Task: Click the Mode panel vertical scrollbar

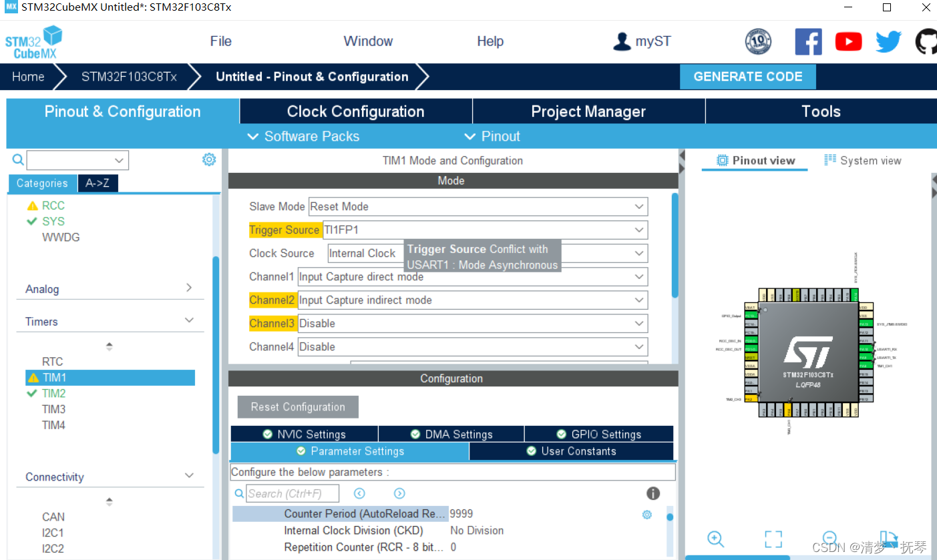Action: click(x=675, y=244)
